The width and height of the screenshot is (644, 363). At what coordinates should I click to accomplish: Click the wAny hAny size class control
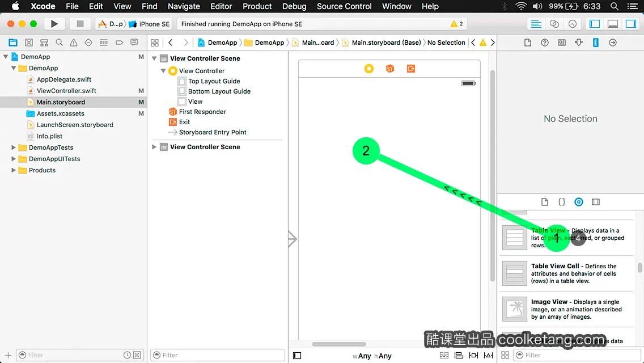click(x=372, y=356)
